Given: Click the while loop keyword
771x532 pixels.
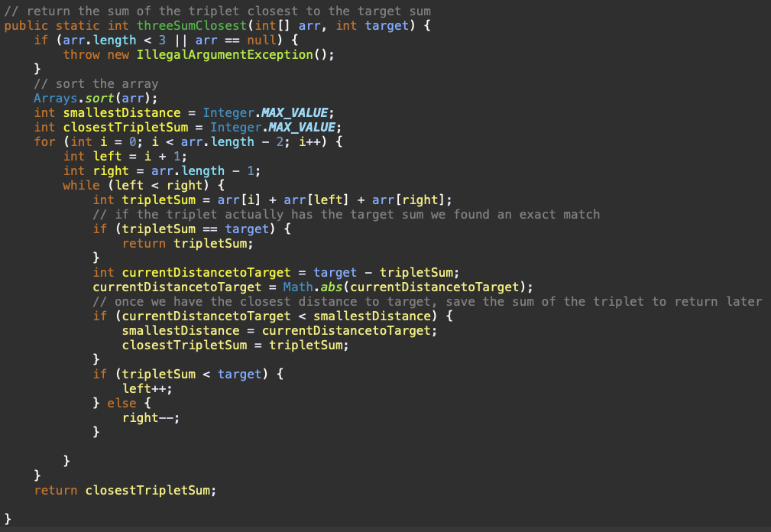Looking at the screenshot, I should [81, 185].
